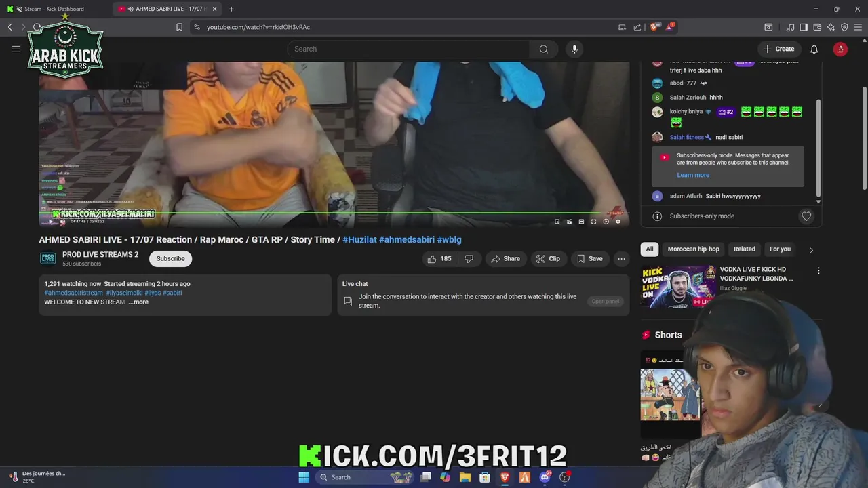The image size is (868, 488).
Task: Open Discord from the taskbar
Action: [x=545, y=477]
